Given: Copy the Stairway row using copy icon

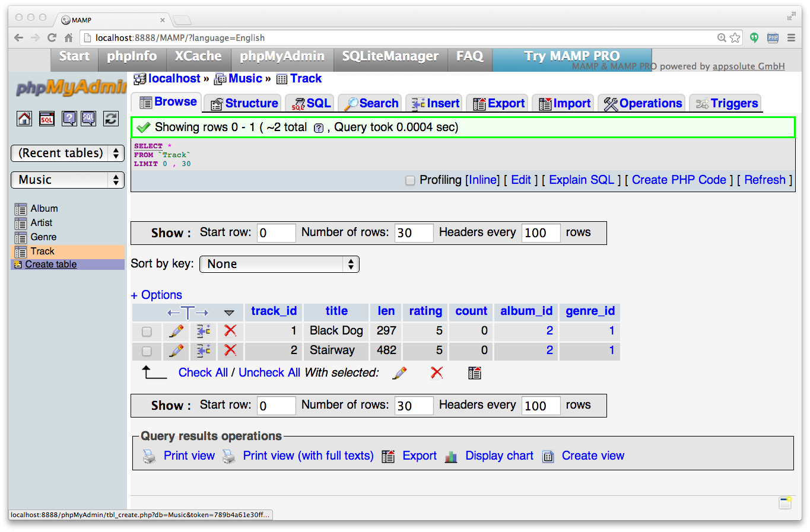Looking at the screenshot, I should (x=204, y=351).
